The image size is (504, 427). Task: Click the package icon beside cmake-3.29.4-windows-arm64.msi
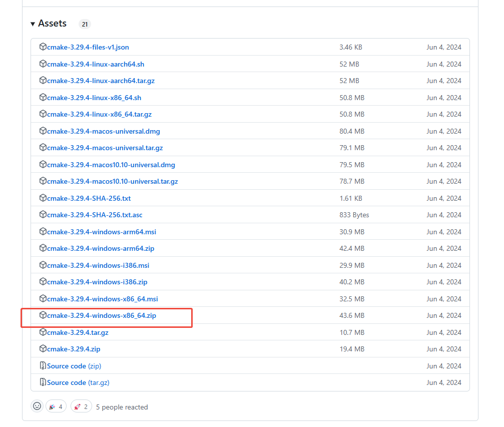[43, 231]
